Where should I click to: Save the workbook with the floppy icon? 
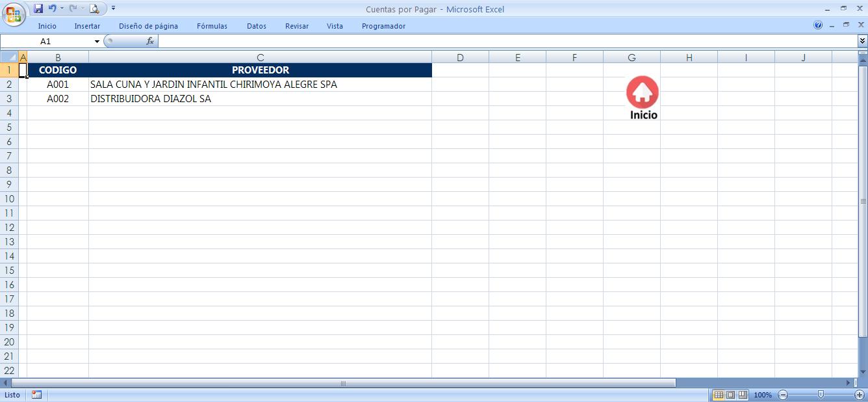point(38,8)
